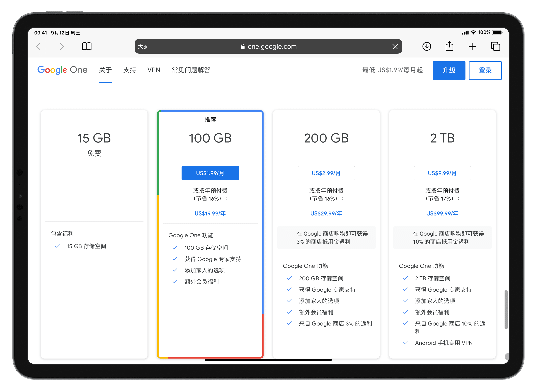Screen dimensions: 537x392
Task: Click 获得 Google 专家支持 in 100 GB card
Action: pyautogui.click(x=213, y=259)
